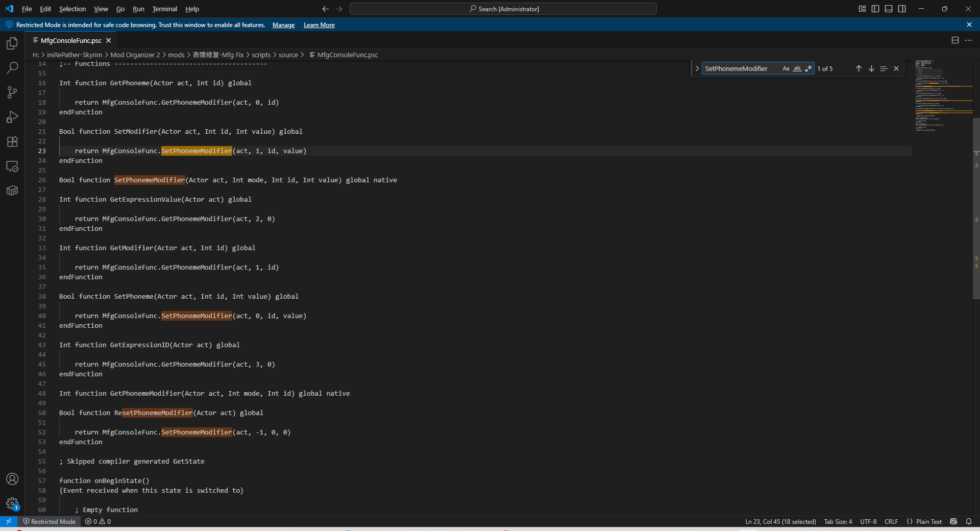Go to previous find match arrow

[x=859, y=68]
